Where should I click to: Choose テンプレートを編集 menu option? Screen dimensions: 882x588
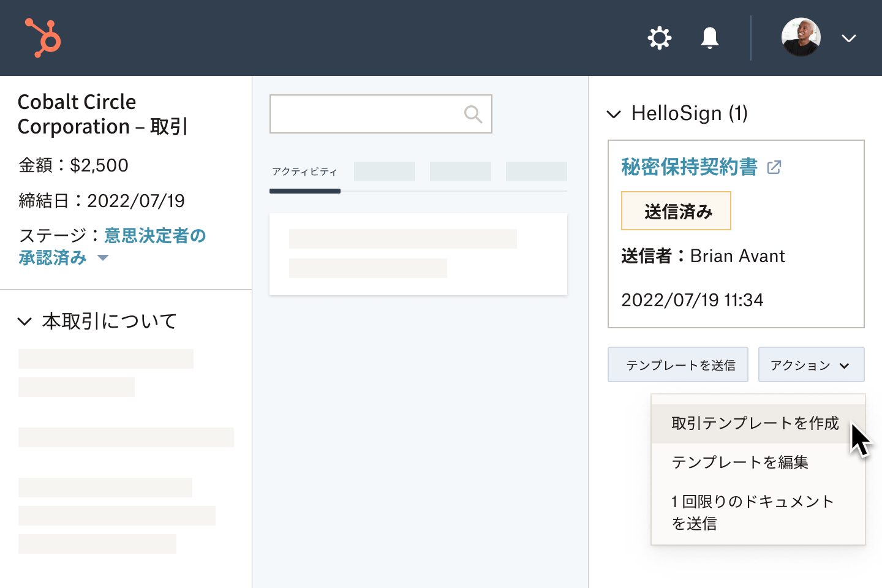pos(740,462)
